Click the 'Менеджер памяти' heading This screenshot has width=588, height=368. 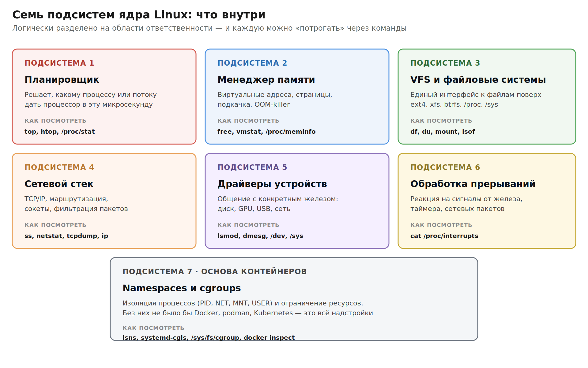point(266,80)
